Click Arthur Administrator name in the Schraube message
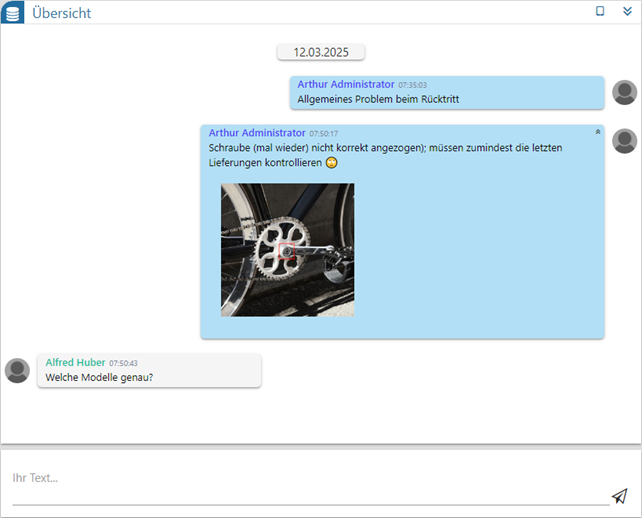 pyautogui.click(x=257, y=132)
